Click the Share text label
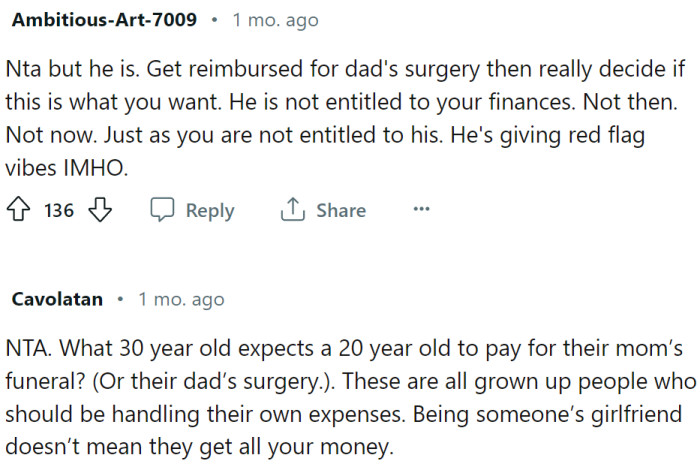Image resolution: width=700 pixels, height=470 pixels. [341, 211]
